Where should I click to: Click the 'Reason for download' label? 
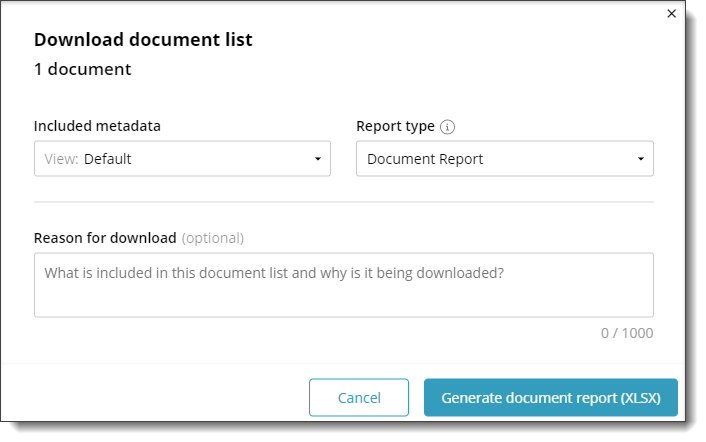tap(105, 238)
